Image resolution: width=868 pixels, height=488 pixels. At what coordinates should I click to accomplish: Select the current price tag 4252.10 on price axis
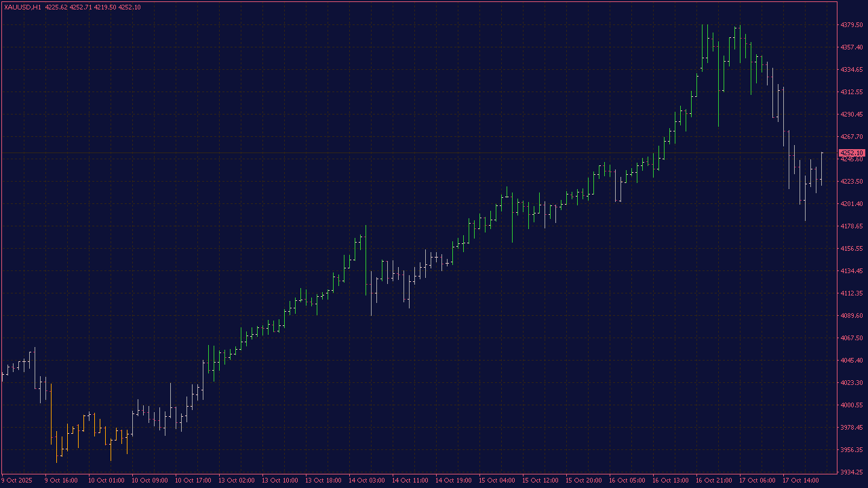click(x=852, y=152)
